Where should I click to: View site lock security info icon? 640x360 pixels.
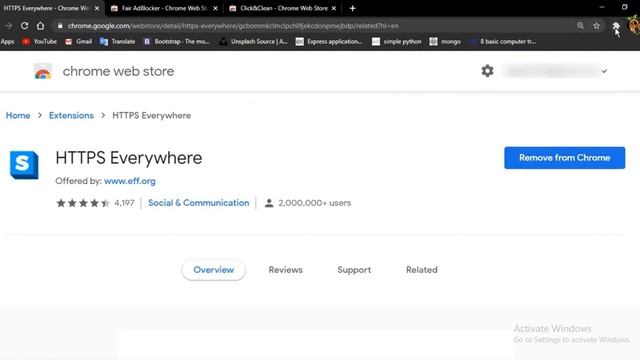(x=60, y=26)
